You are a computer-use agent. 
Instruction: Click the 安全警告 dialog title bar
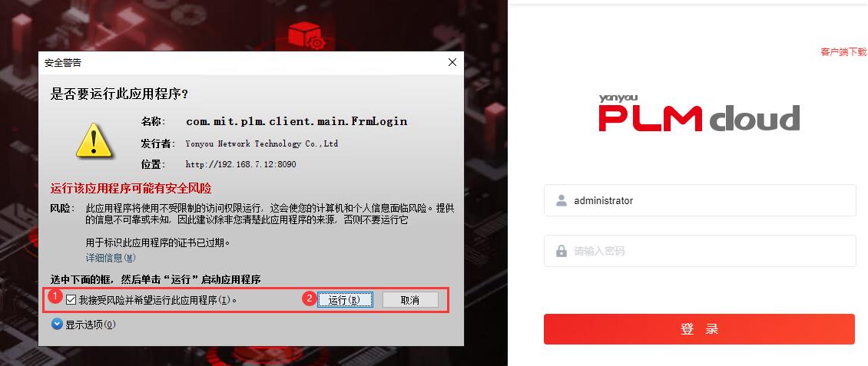(x=244, y=62)
